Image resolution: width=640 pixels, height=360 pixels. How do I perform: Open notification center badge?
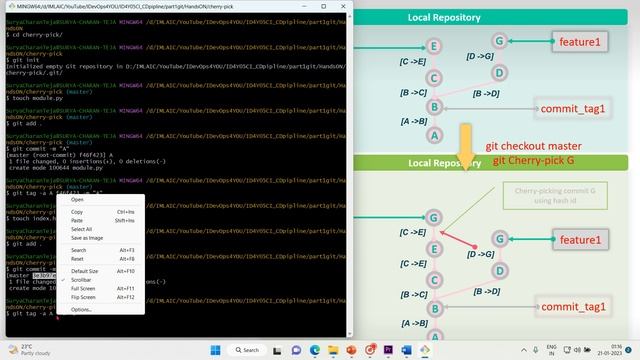click(x=629, y=350)
